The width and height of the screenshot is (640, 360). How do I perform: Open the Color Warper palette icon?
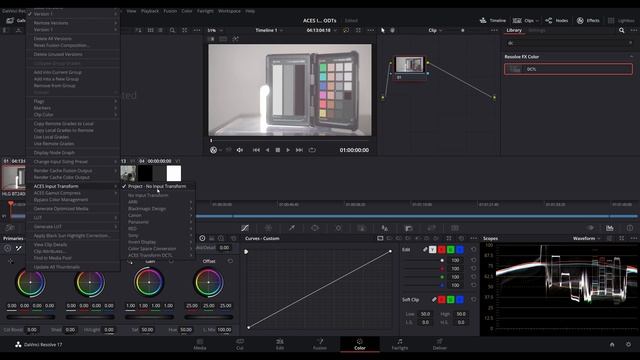(268, 228)
